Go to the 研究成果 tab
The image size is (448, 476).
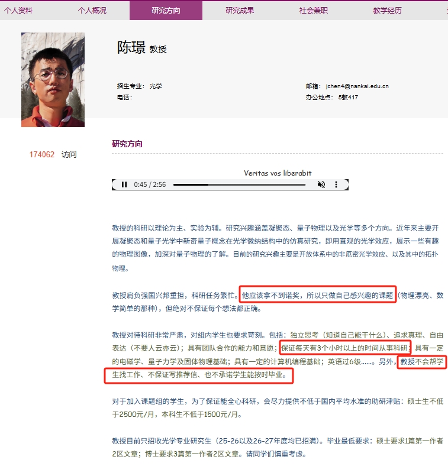pos(240,11)
